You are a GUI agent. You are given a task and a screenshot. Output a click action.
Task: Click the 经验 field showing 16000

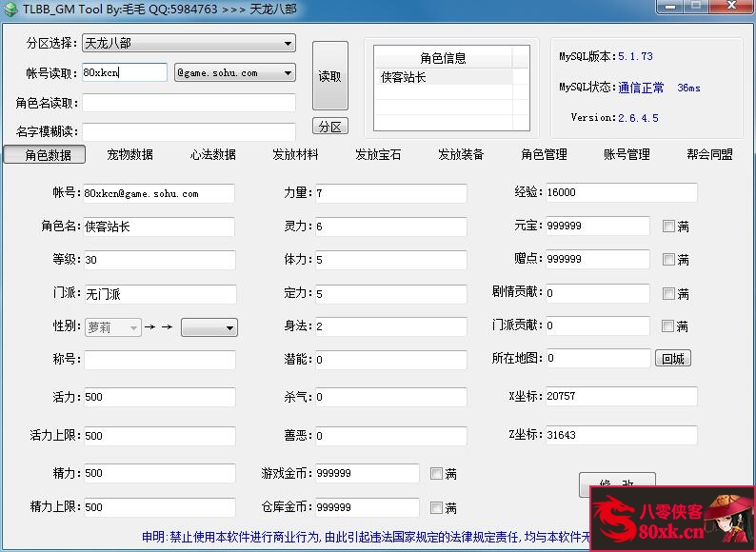[622, 192]
